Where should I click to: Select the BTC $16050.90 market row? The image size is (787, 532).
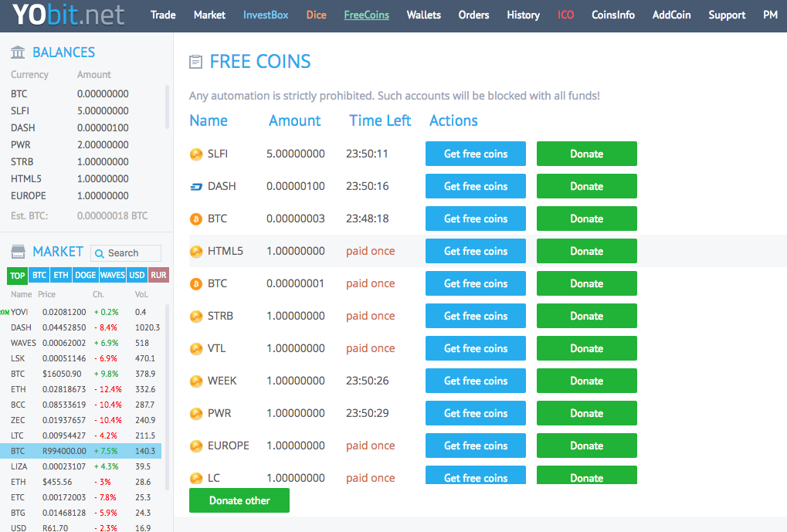[x=80, y=374]
